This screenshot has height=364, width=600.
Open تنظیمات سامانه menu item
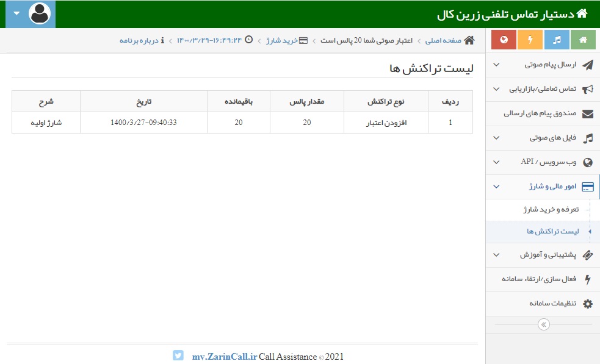tap(543, 304)
